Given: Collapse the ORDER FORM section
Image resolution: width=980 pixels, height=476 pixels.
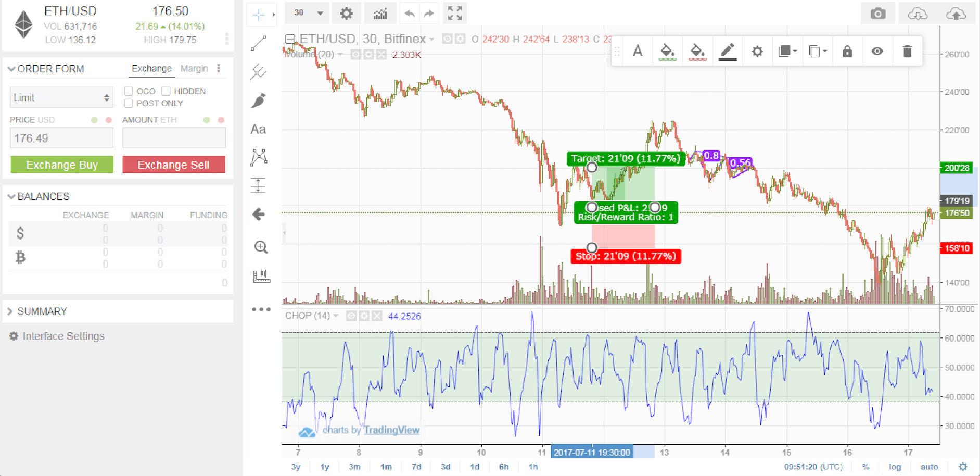Looking at the screenshot, I should click(11, 69).
